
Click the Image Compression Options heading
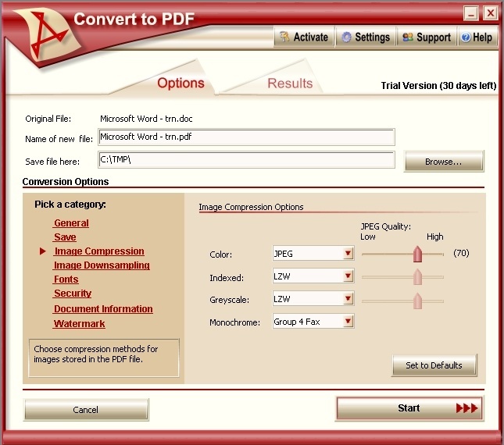(x=251, y=207)
